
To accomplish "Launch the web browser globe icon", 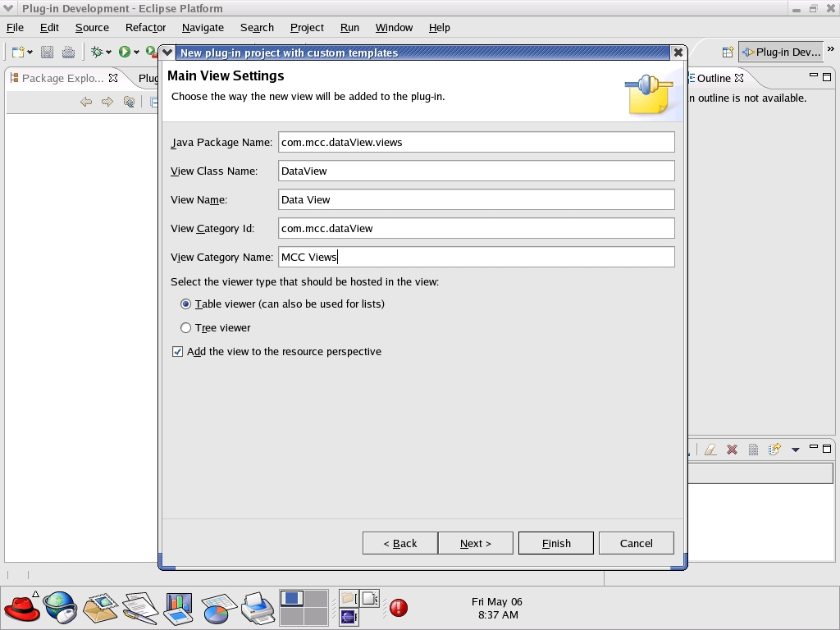I will pyautogui.click(x=61, y=608).
